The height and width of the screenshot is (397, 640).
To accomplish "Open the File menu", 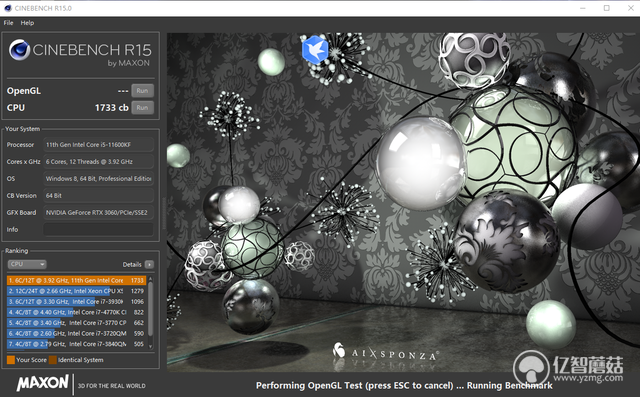I will tap(8, 23).
